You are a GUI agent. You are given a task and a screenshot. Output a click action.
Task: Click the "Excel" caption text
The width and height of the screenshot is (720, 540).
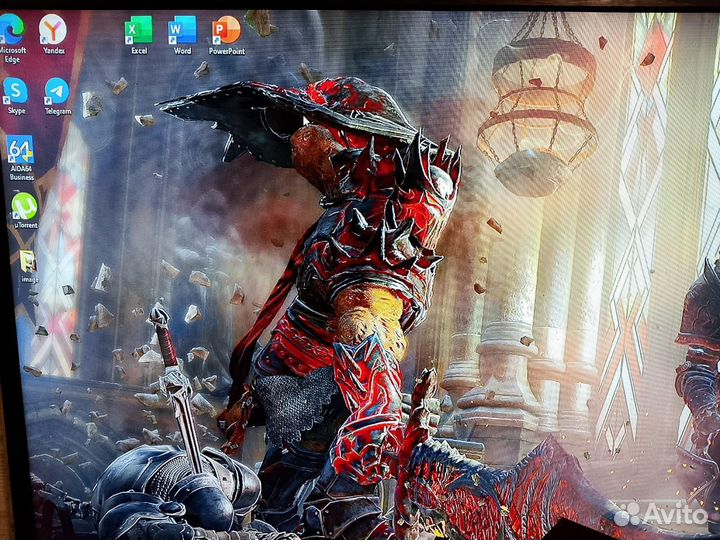click(139, 51)
